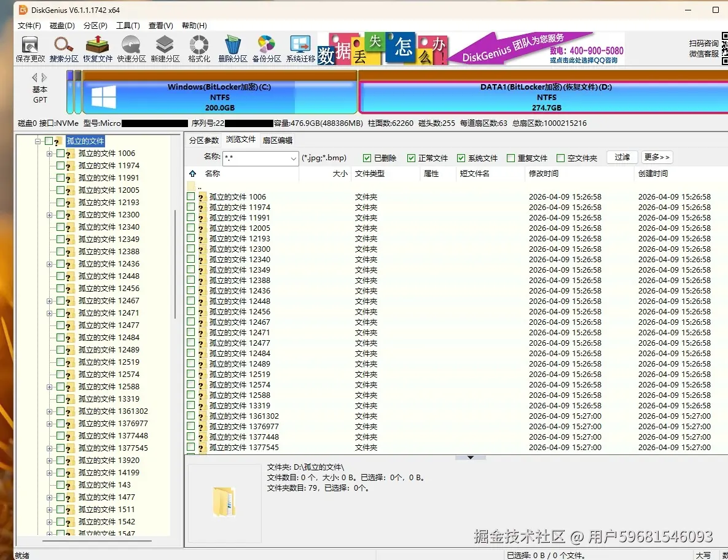The image size is (728, 560).
Task: Open the 文件(F) menu
Action: coord(29,26)
